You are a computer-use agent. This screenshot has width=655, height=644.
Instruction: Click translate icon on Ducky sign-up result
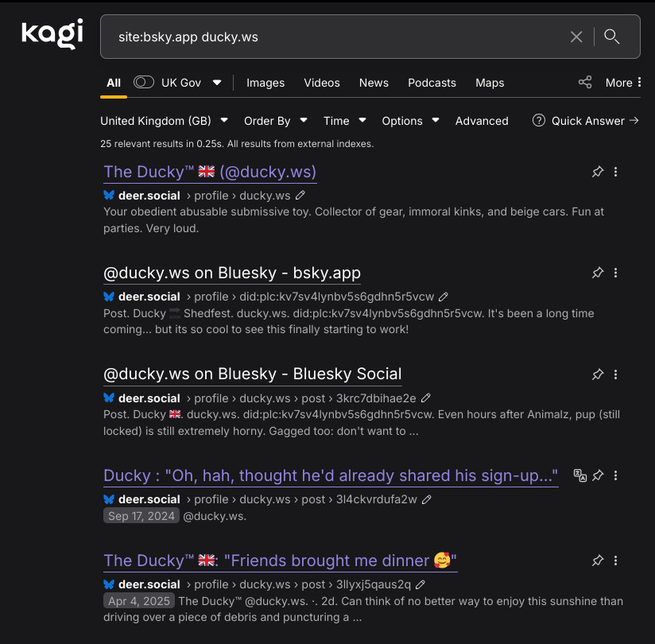click(579, 475)
